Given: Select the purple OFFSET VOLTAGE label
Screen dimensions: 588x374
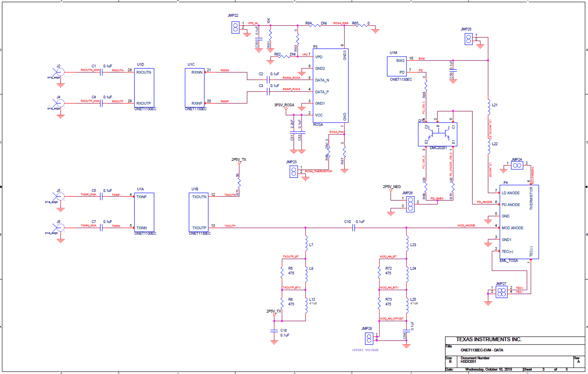Looking at the screenshot, I should pos(366,349).
